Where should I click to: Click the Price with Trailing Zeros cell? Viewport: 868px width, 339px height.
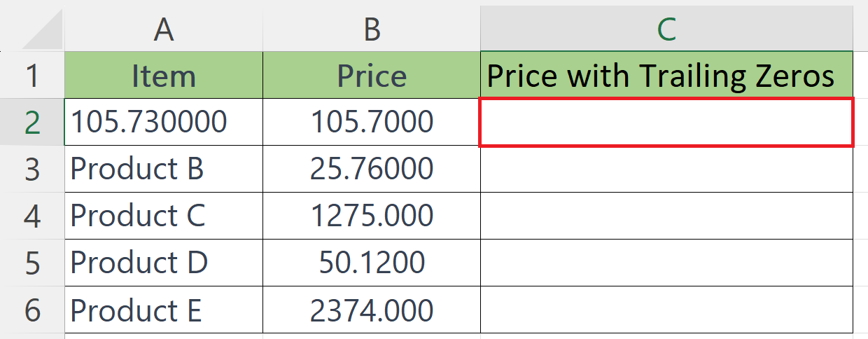click(667, 75)
